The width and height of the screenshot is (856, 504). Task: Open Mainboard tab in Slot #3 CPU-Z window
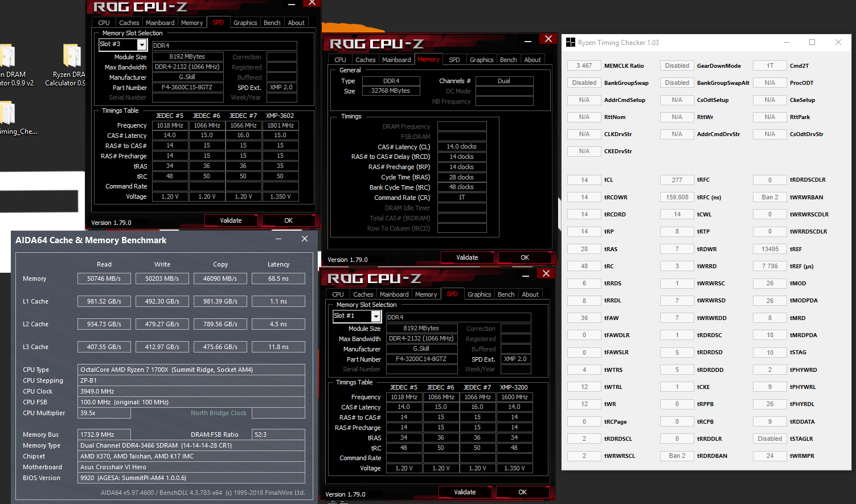160,23
